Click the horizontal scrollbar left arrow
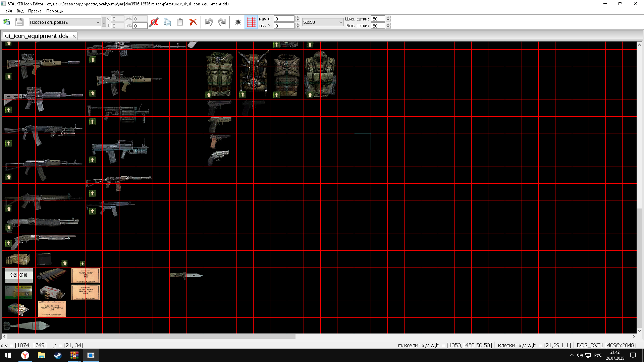This screenshot has width=644, height=362. click(4, 336)
